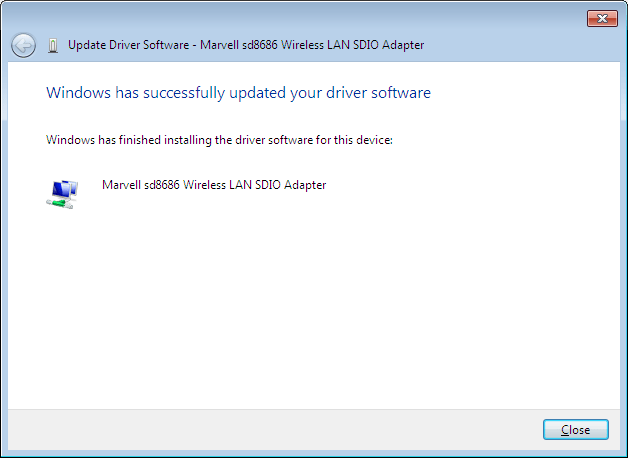The image size is (628, 458).
Task: Click the small device icon in title bar
Action: click(x=53, y=45)
